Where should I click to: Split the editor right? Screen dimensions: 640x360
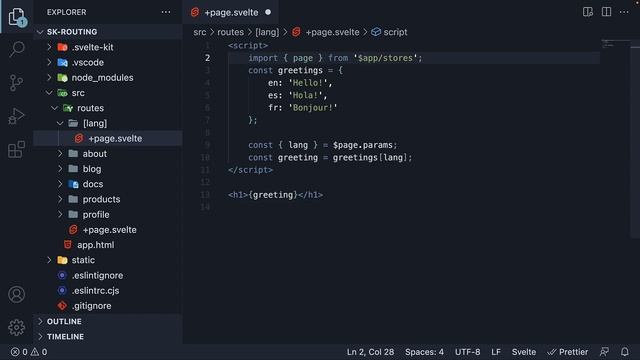(x=607, y=12)
